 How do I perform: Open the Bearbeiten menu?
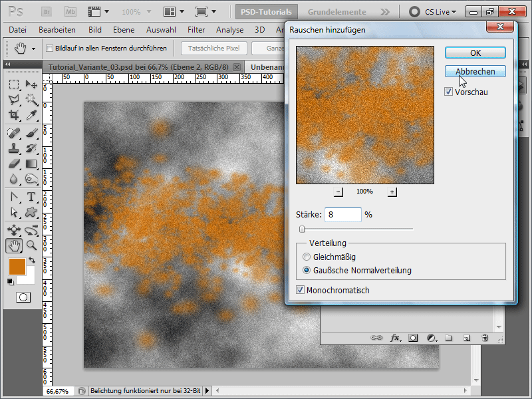point(57,30)
